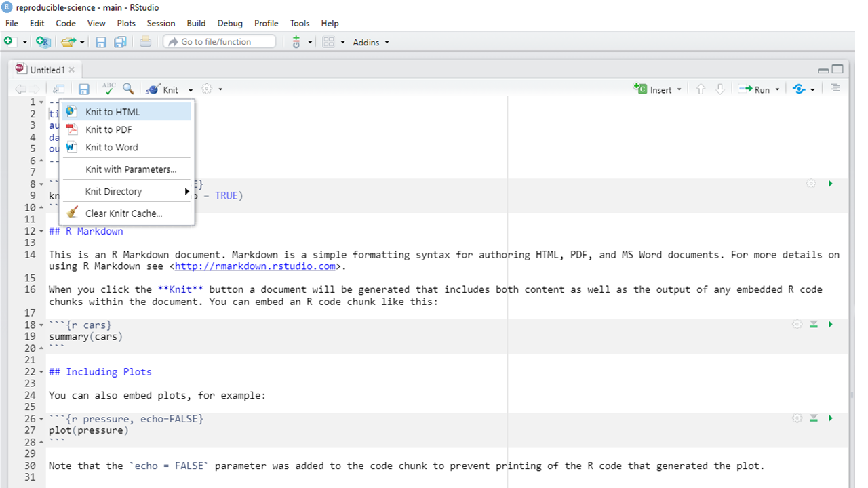The image size is (868, 488).
Task: Open the Addins dropdown
Action: [x=371, y=42]
